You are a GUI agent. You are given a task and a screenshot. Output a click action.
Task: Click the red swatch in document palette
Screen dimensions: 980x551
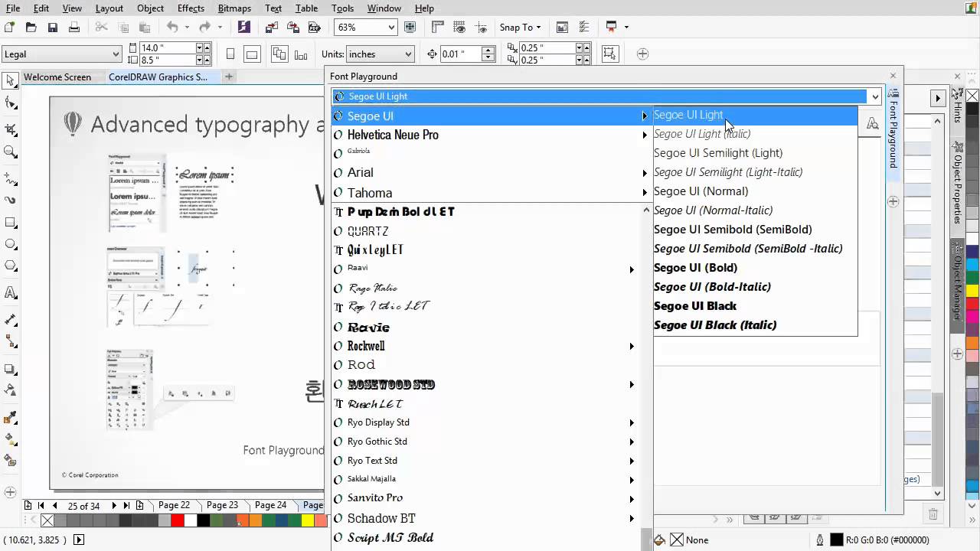(177, 521)
